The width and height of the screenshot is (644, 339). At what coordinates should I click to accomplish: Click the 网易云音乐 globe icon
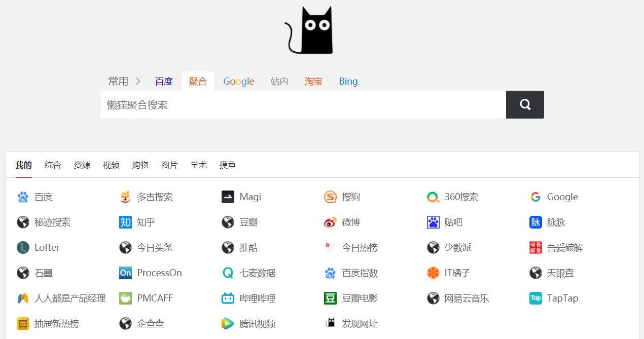tap(433, 298)
